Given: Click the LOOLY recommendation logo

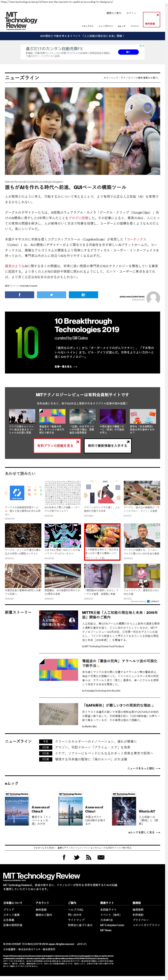Looking at the screenshot, I should [153, 602].
